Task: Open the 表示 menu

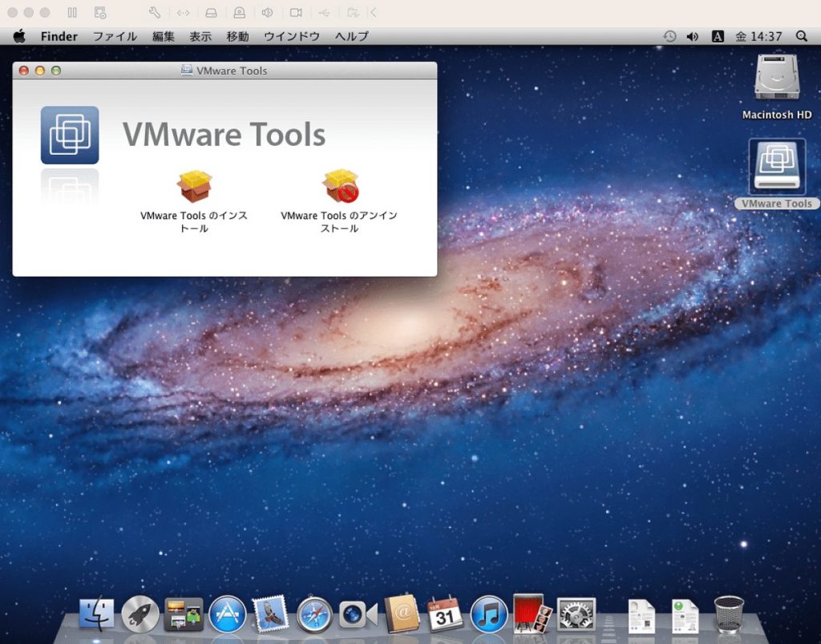Action: (x=200, y=36)
